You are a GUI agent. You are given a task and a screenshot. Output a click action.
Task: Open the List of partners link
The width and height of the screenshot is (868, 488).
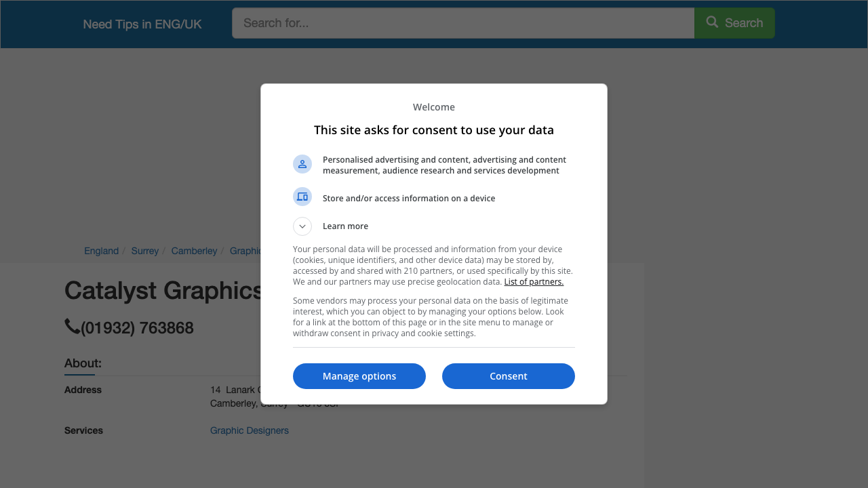[534, 282]
